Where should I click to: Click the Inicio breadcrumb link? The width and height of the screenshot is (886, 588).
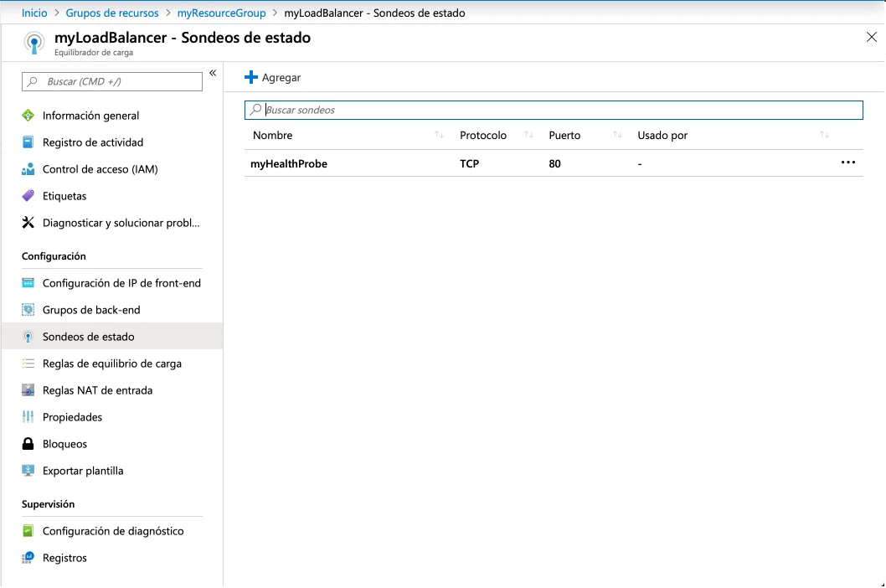34,13
